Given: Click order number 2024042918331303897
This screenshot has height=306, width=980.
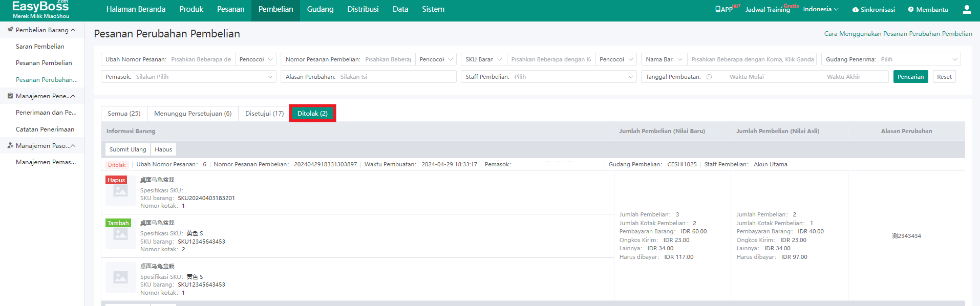Looking at the screenshot, I should point(326,164).
